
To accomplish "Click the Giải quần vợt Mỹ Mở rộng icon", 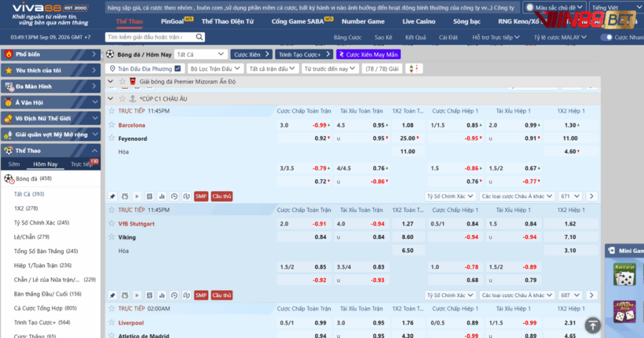I will [9, 134].
